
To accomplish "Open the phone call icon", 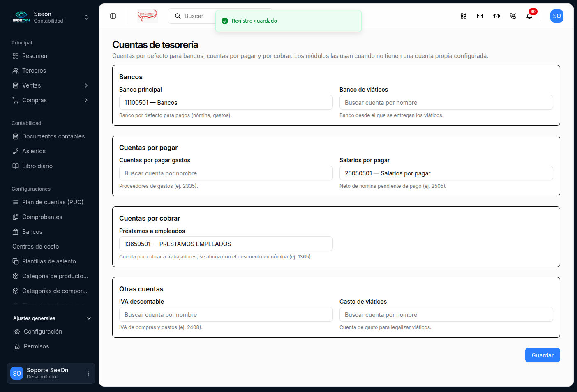I will tap(513, 16).
